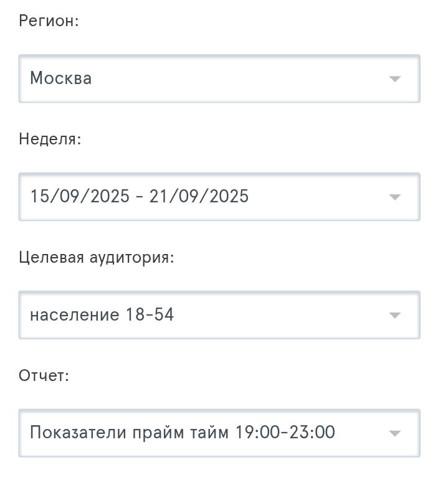Click "Показатели прайм тайм 19:00-23:00" text
448x480 pixels.
pos(183,432)
